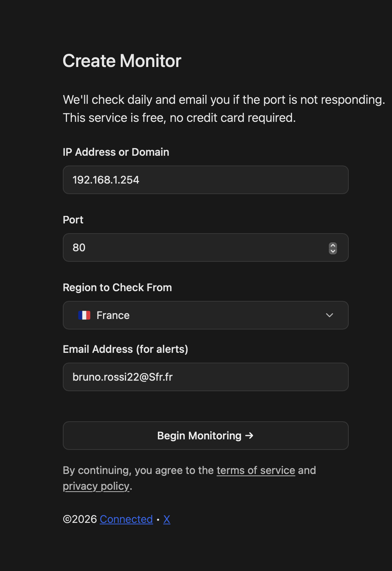This screenshot has width=392, height=571.
Task: Click the port stepper down arrow
Action: [x=333, y=251]
